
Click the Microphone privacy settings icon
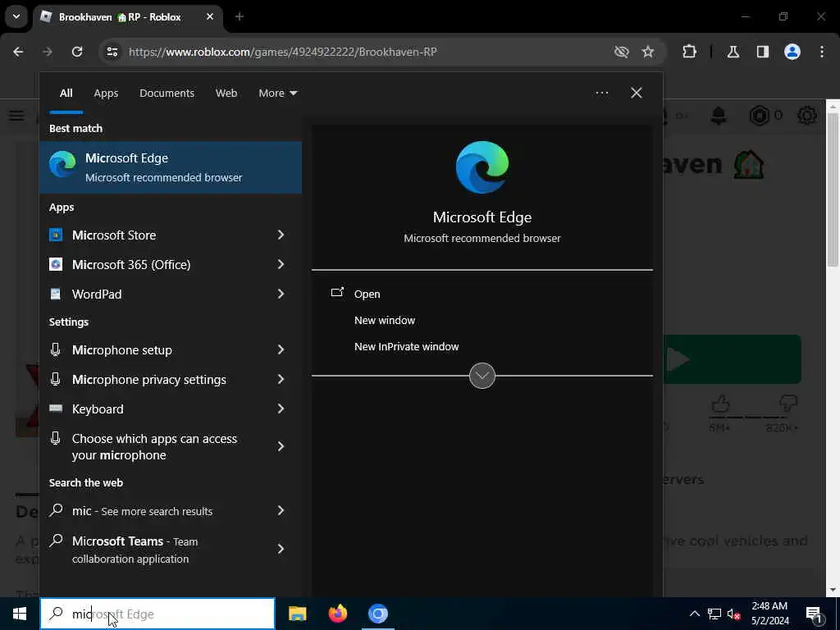pos(55,379)
